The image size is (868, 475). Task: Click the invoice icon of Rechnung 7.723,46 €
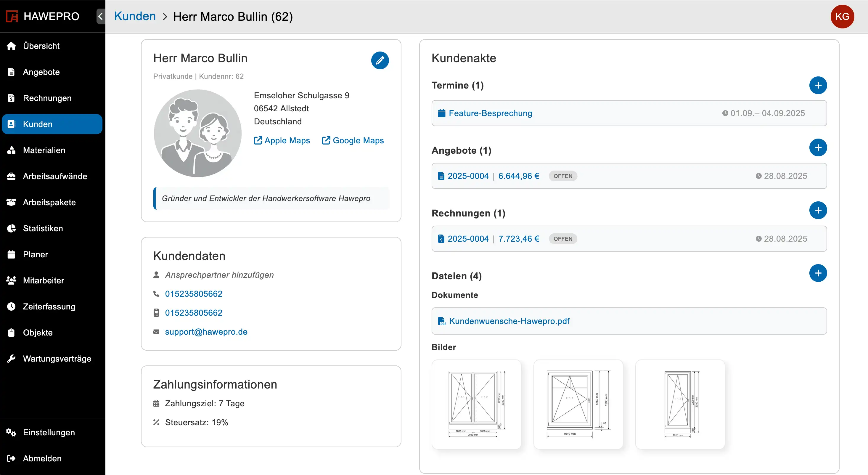pos(441,239)
